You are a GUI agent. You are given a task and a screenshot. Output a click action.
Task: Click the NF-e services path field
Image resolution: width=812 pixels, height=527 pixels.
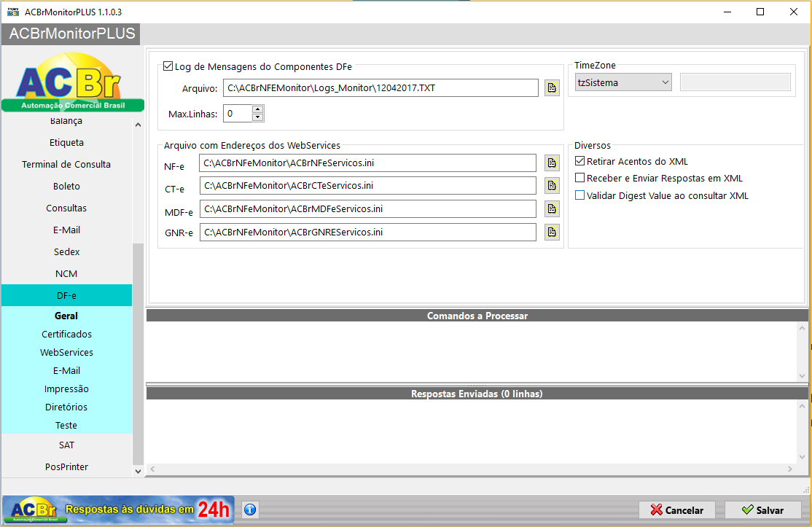tap(367, 163)
